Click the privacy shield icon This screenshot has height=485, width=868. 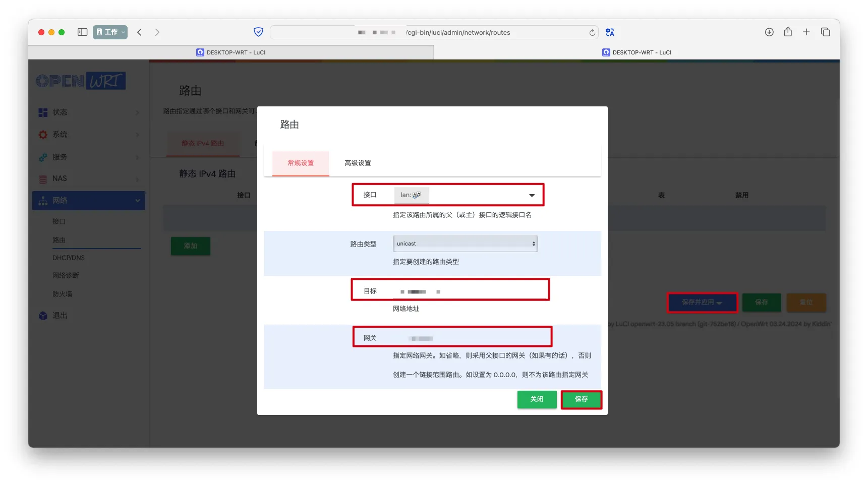point(258,32)
